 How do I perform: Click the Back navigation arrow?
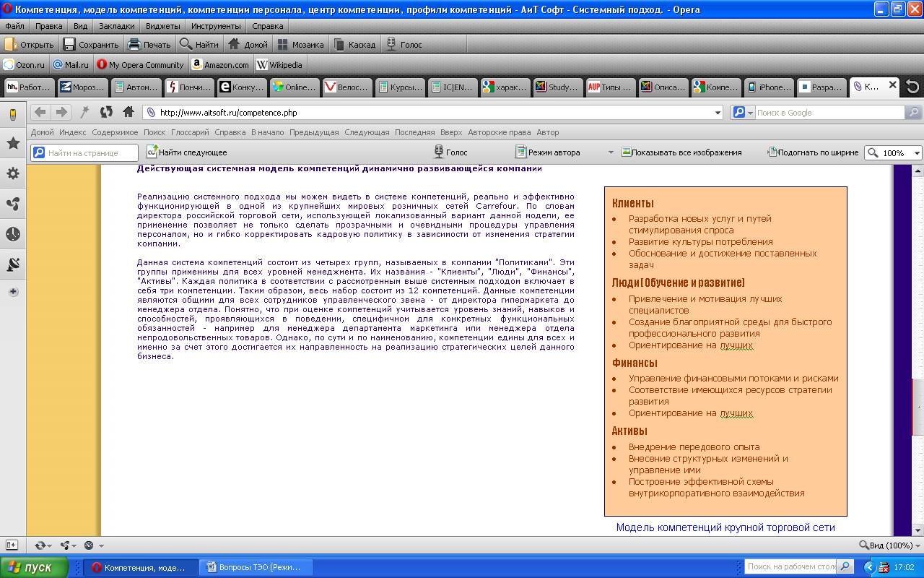click(x=40, y=112)
